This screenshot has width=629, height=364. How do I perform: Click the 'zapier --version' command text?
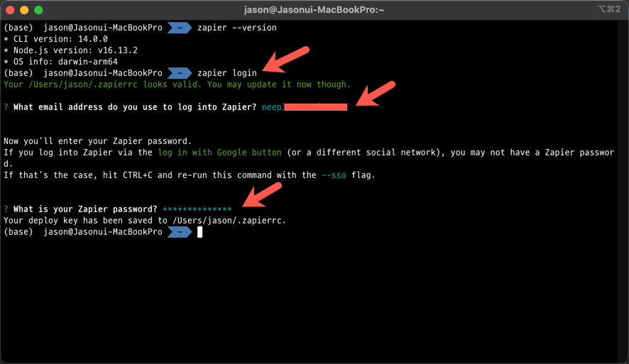(236, 28)
